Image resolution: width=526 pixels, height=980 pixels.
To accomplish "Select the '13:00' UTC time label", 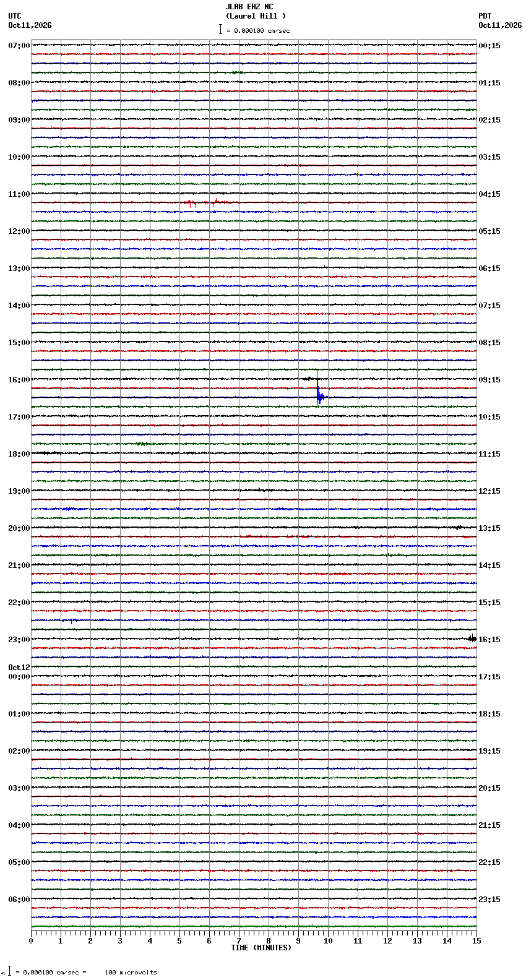I will pyautogui.click(x=19, y=269).
